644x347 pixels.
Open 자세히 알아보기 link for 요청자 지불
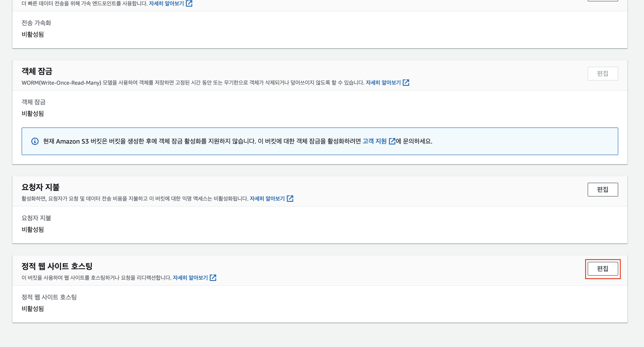[x=267, y=198]
